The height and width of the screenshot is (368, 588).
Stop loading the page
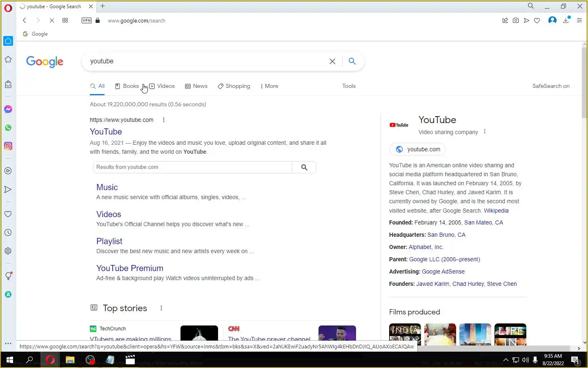(52, 20)
